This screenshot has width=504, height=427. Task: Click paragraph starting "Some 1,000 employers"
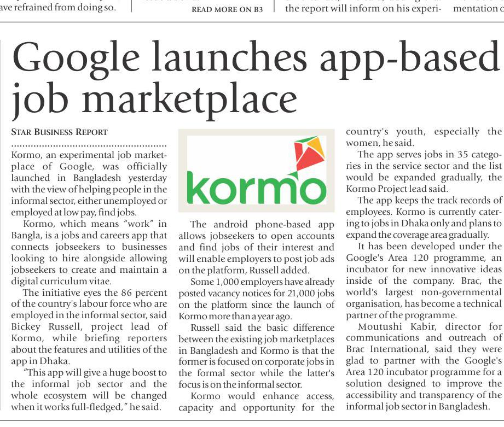tap(256, 296)
